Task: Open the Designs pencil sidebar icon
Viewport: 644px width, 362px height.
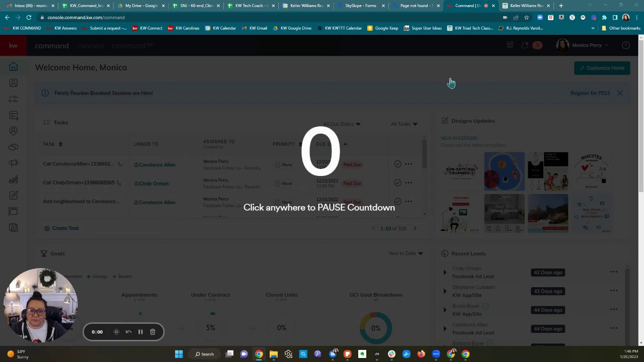Action: coord(14,196)
